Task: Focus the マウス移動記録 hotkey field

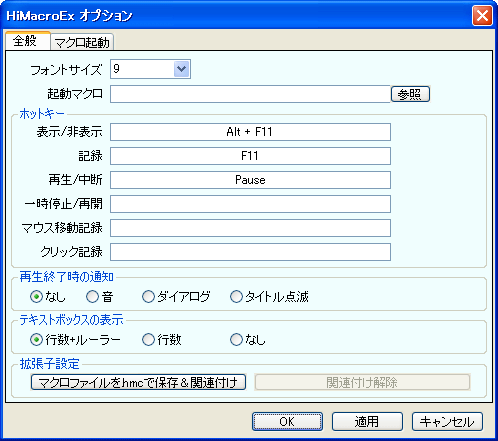Action: [250, 228]
